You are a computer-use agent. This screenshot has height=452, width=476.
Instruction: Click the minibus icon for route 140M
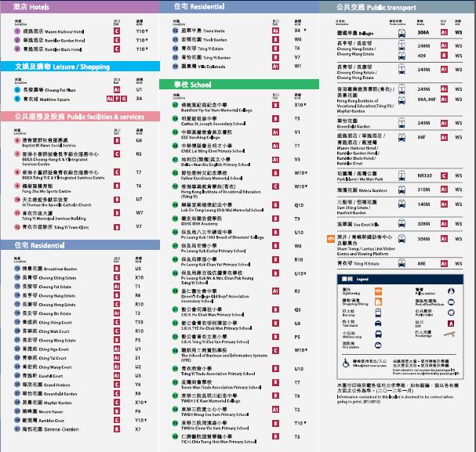click(x=402, y=204)
